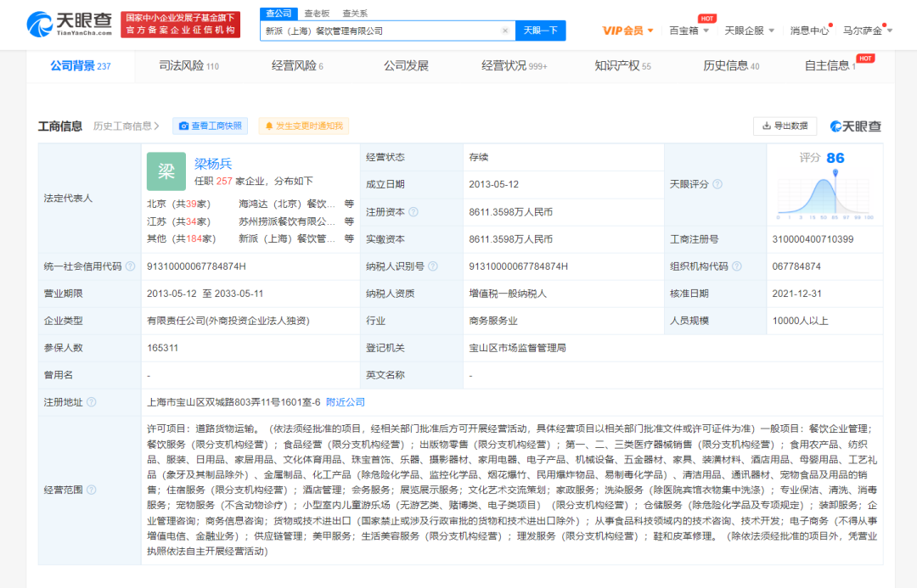The image size is (917, 588).
Task: Switch to 司法风险 tab
Action: tap(188, 65)
